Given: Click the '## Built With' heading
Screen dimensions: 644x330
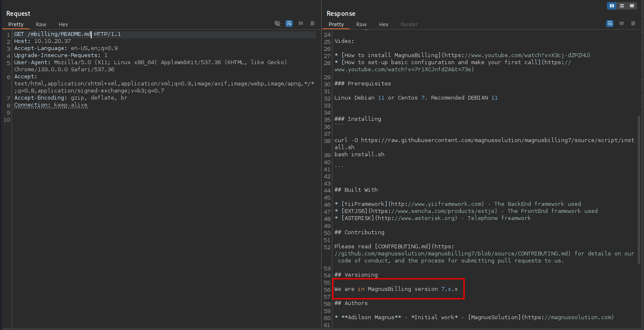Looking at the screenshot, I should click(x=356, y=190).
